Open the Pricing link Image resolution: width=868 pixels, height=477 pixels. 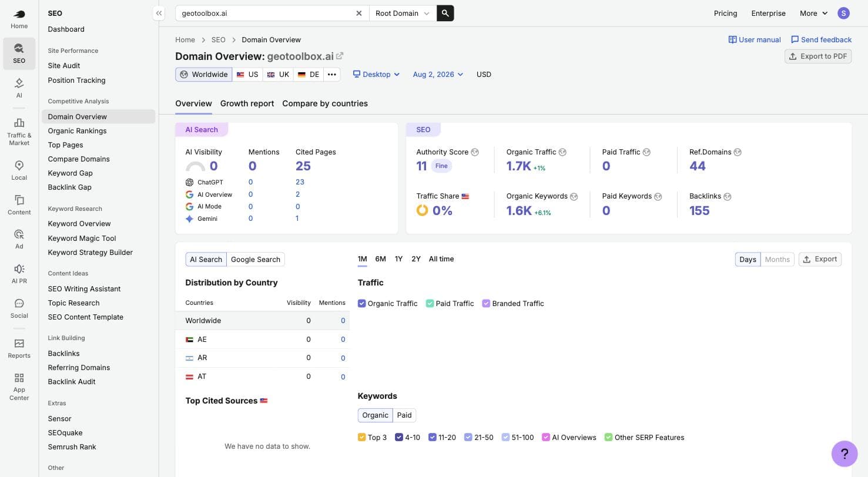[725, 13]
